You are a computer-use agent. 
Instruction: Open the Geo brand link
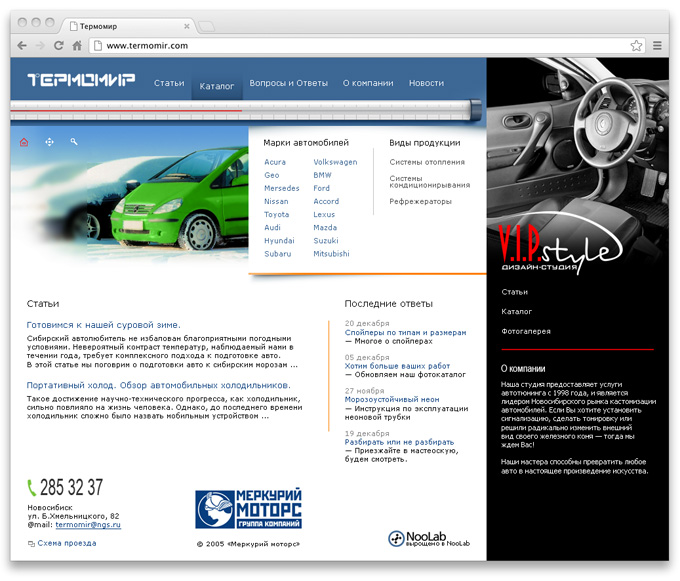tap(271, 175)
